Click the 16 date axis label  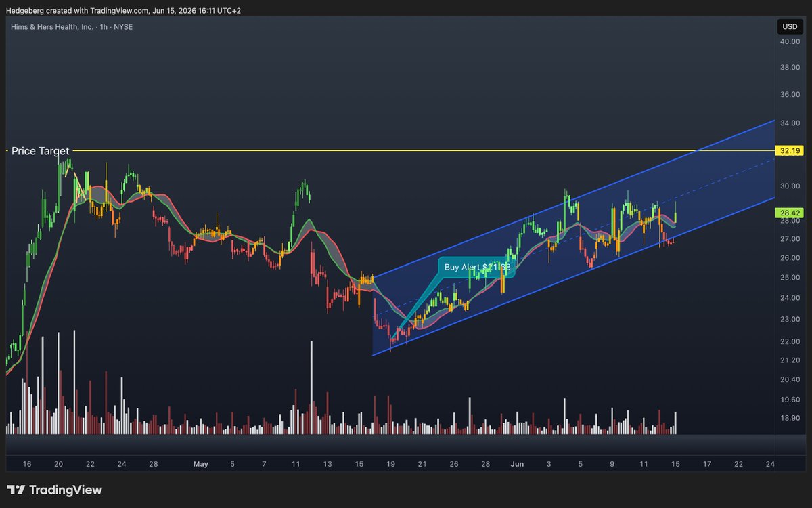(27, 464)
